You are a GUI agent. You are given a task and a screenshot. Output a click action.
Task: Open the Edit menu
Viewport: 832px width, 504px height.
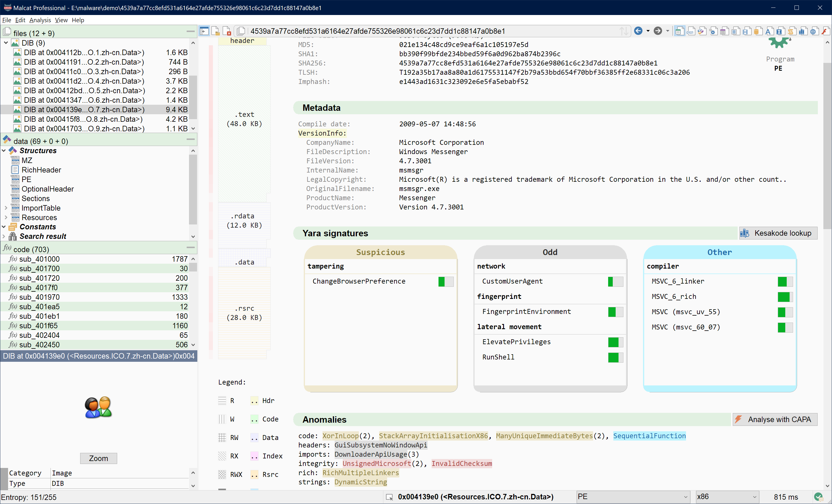pos(20,20)
